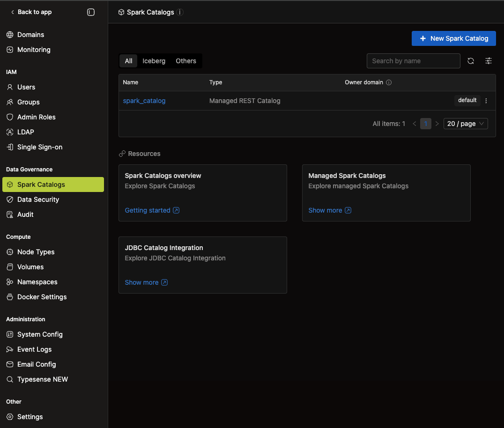The height and width of the screenshot is (428, 504).
Task: Go to next page arrow
Action: click(437, 124)
